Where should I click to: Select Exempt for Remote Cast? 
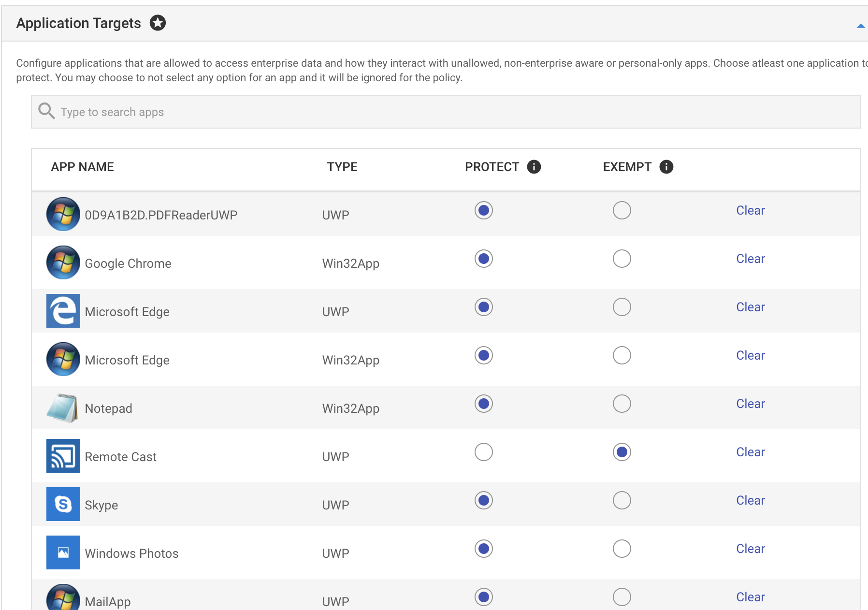622,452
